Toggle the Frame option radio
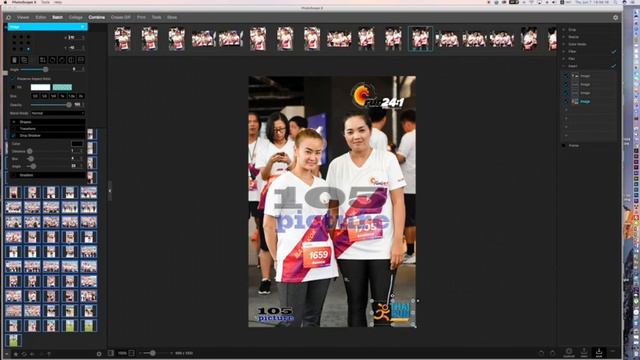Screen dimensions: 640x360 tap(564, 145)
